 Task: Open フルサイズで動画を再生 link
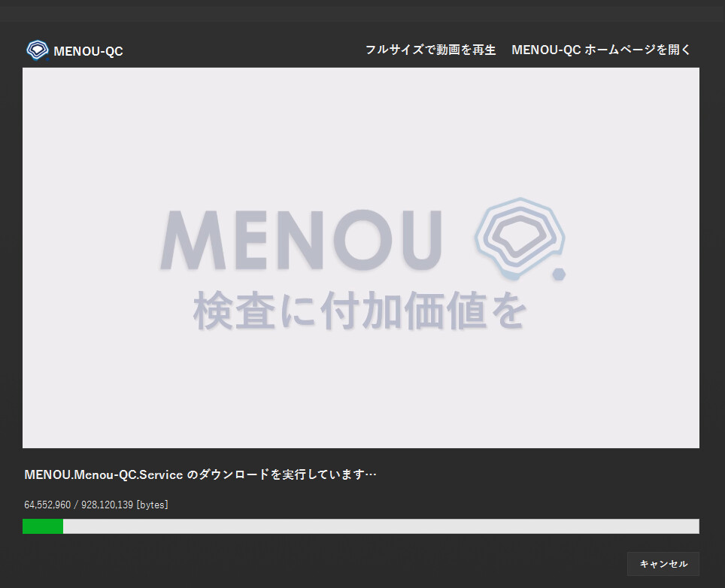[x=430, y=50]
